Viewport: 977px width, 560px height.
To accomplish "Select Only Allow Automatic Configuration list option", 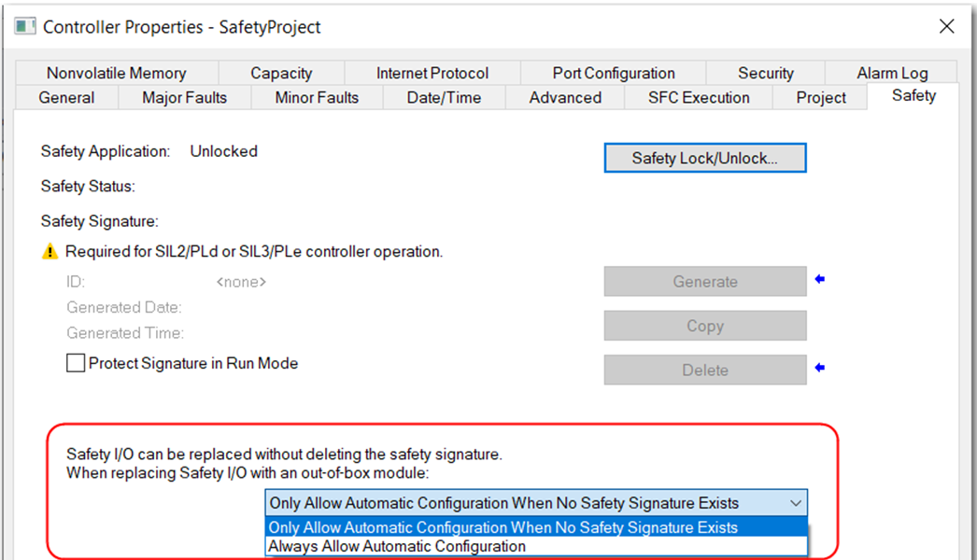I will pyautogui.click(x=503, y=527).
